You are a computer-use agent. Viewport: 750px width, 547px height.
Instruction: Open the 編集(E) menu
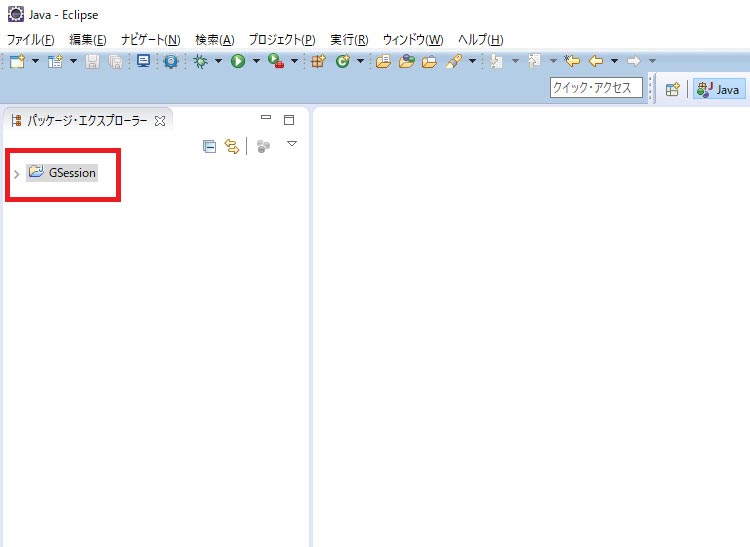tap(88, 40)
